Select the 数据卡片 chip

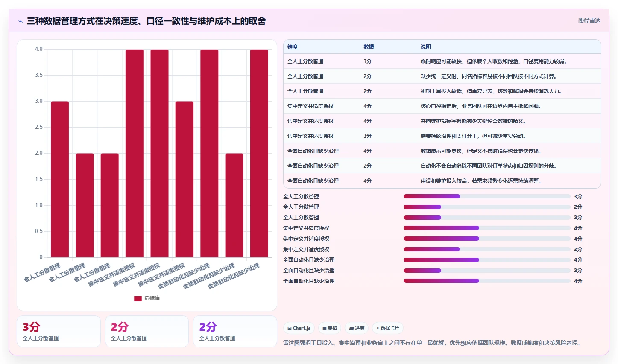[x=388, y=328]
